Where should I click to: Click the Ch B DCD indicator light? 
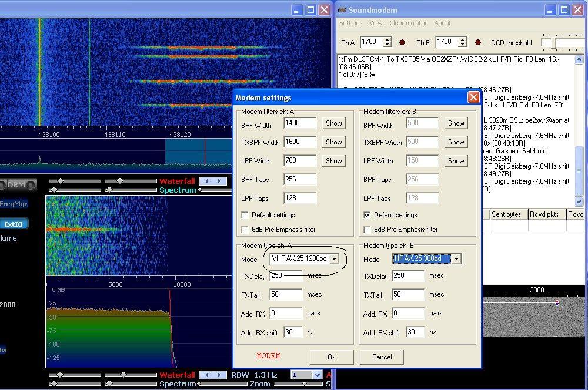click(x=478, y=42)
